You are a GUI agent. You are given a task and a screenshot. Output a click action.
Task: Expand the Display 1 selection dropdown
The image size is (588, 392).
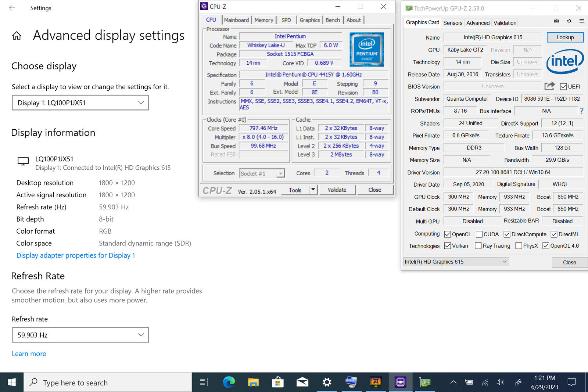coord(80,103)
